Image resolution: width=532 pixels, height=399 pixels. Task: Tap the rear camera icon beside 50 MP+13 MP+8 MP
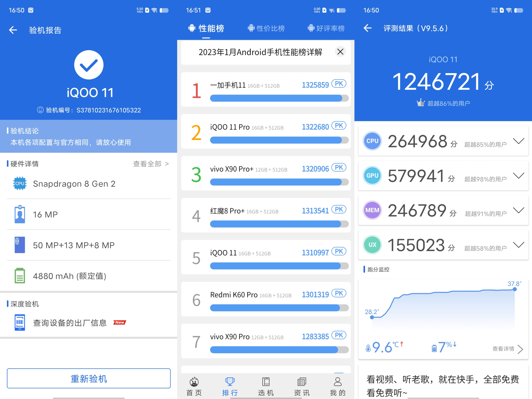(x=20, y=245)
